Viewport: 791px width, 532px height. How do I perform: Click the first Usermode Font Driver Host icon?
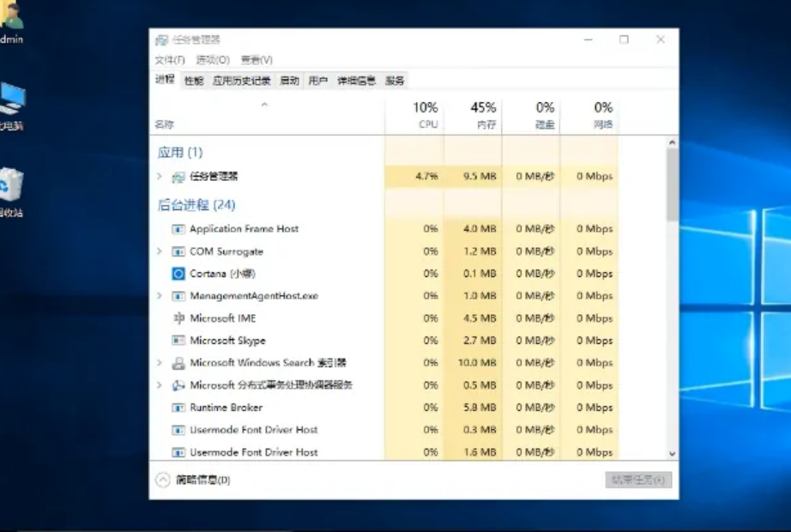[x=178, y=429]
